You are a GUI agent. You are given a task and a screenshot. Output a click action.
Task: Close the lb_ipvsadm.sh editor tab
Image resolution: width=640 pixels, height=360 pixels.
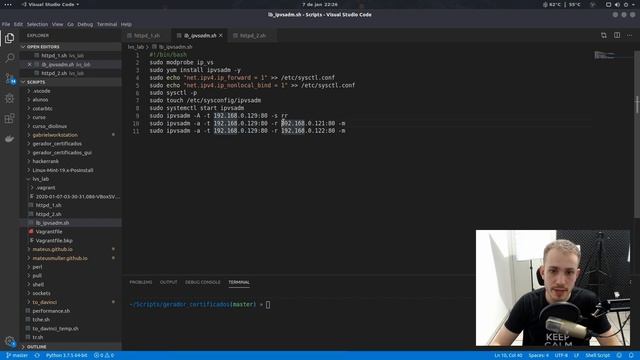221,36
